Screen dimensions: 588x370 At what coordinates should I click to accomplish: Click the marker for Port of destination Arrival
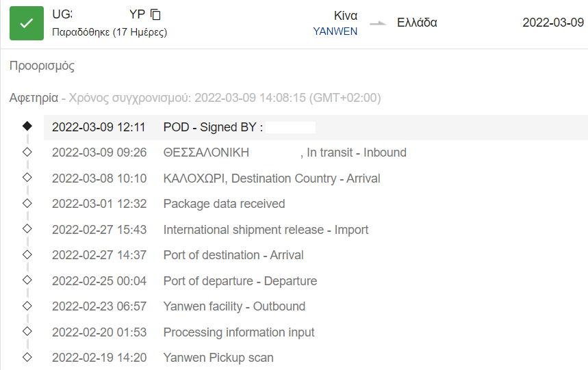pos(27,254)
